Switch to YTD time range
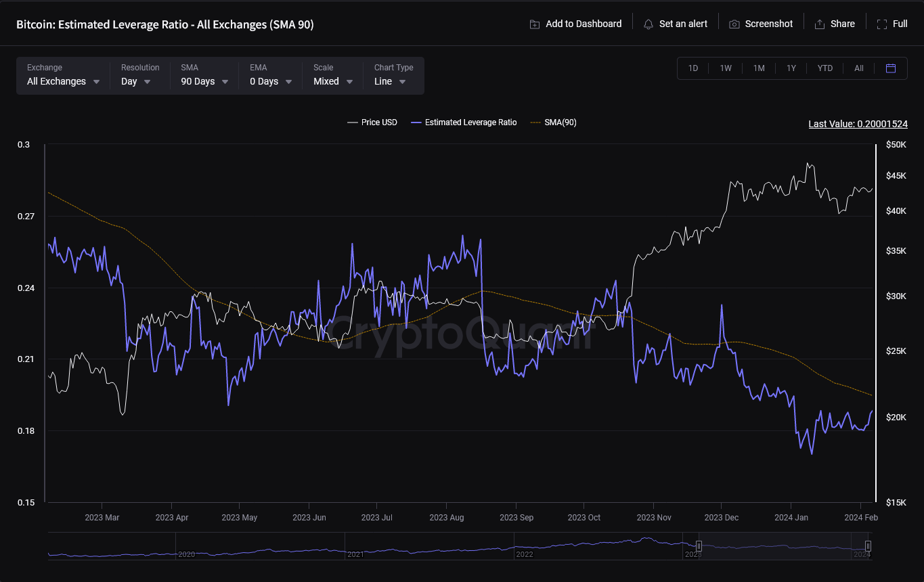 click(x=825, y=68)
